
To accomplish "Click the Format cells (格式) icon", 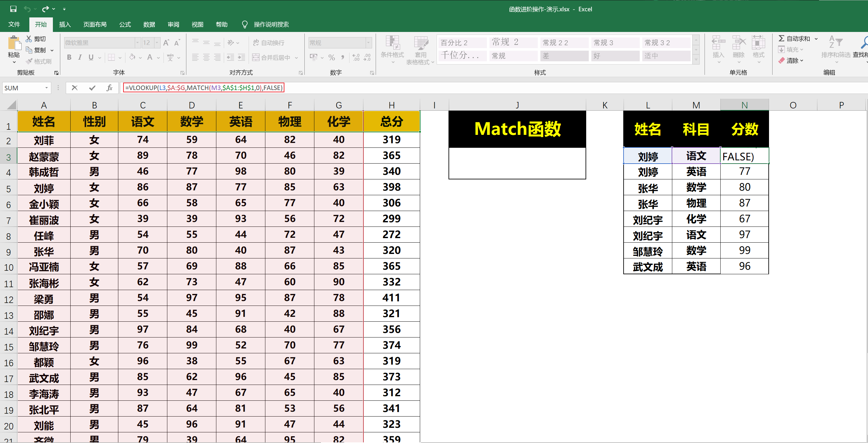I will click(x=758, y=43).
